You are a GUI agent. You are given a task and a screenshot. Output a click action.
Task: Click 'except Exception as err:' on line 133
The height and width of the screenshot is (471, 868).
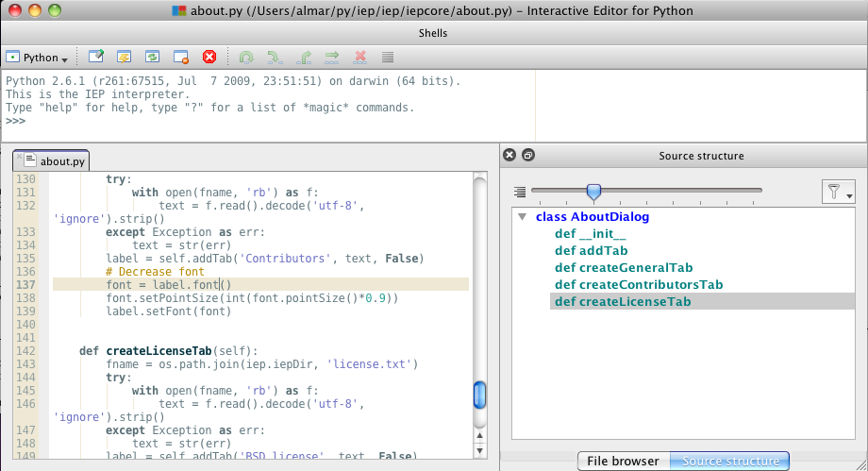pyautogui.click(x=186, y=232)
